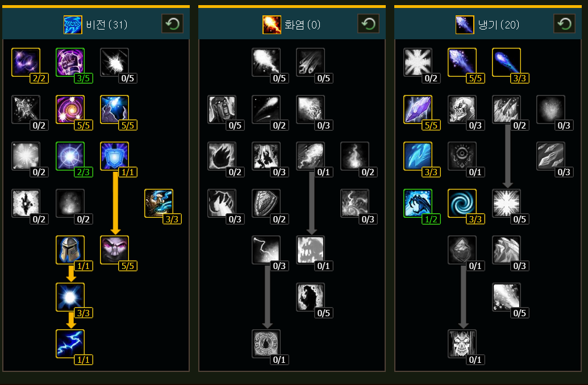Choose the bearded dwarf face talent 3/3

tap(159, 203)
